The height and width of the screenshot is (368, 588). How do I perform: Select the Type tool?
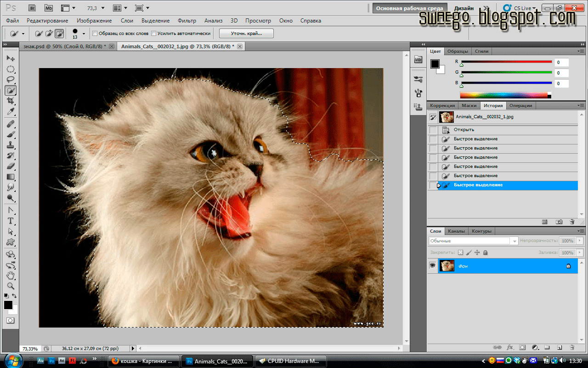pos(11,221)
